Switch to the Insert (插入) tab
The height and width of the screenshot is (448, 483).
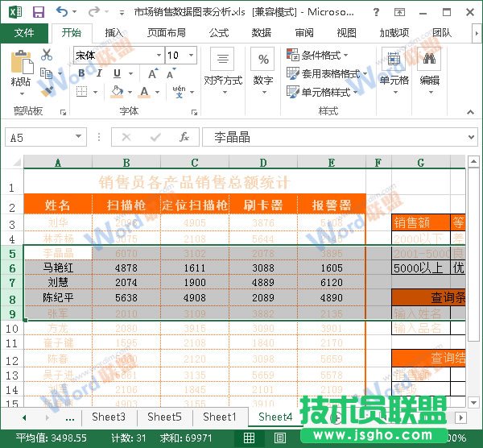[114, 33]
